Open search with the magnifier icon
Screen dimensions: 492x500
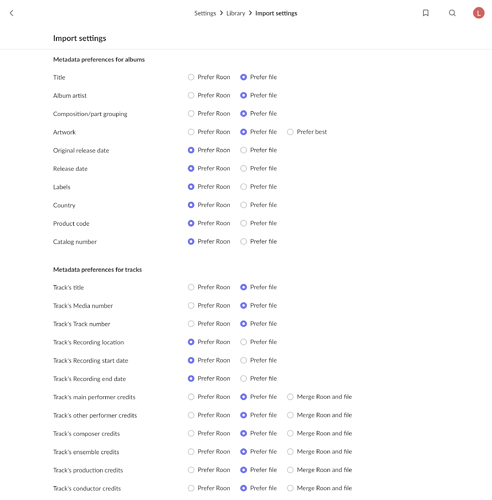(x=452, y=13)
